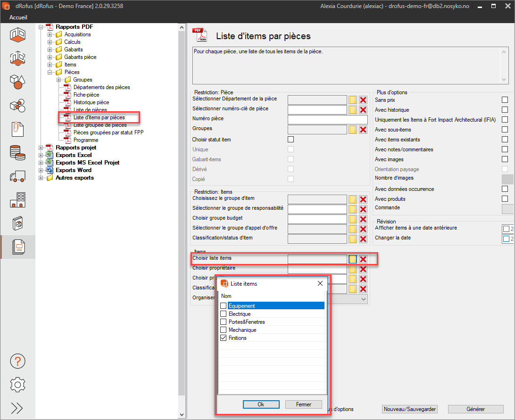Screen dimensions: 515x420
Task: Uncheck the Finitions checkbox
Action: [224, 338]
